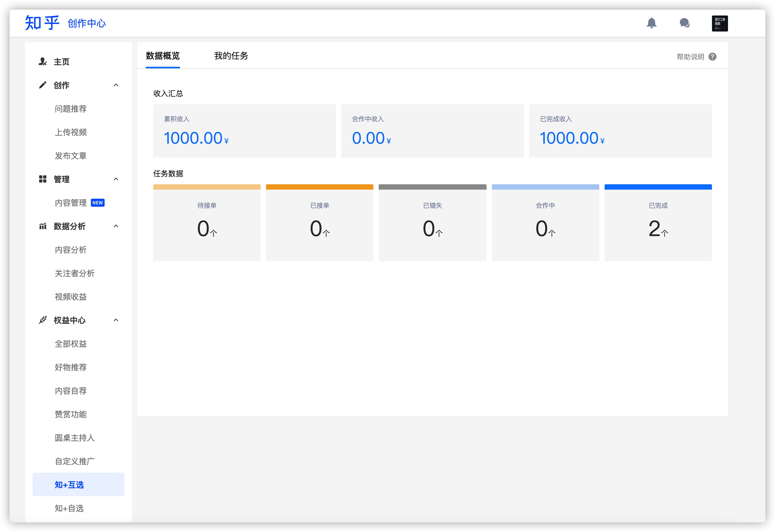
Task: Click the homepage user icon in sidebar
Action: coord(42,61)
